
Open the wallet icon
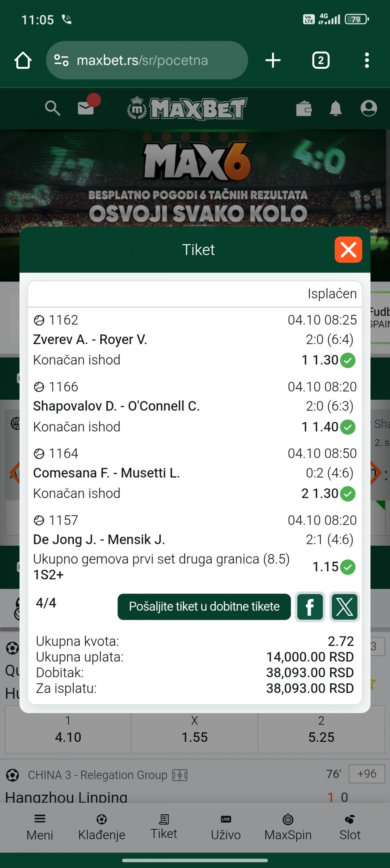tap(304, 109)
